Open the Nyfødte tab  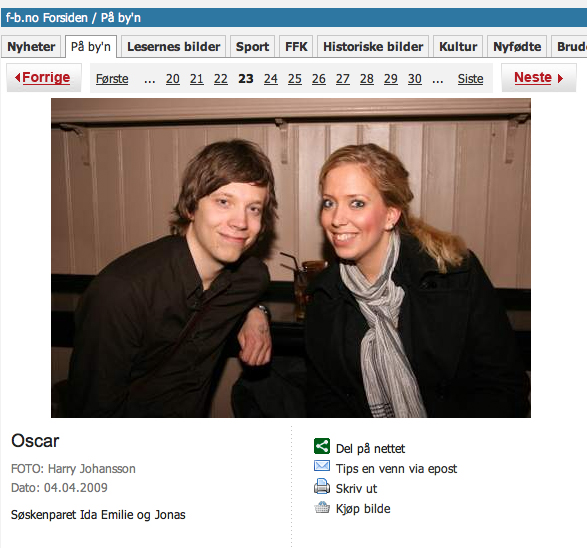(517, 47)
